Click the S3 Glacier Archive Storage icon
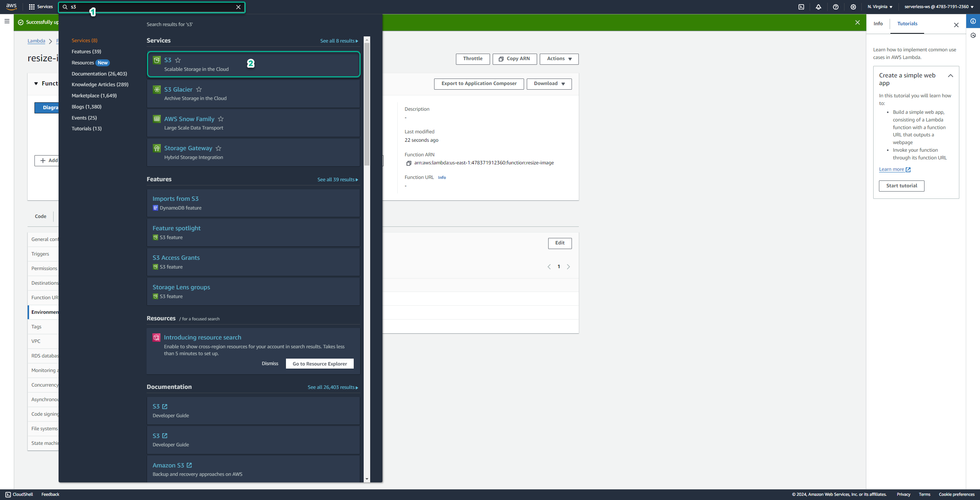 (157, 90)
